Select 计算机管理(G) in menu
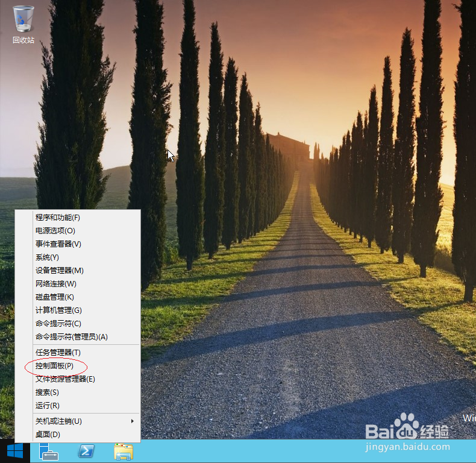The height and width of the screenshot is (463, 476). 78,310
